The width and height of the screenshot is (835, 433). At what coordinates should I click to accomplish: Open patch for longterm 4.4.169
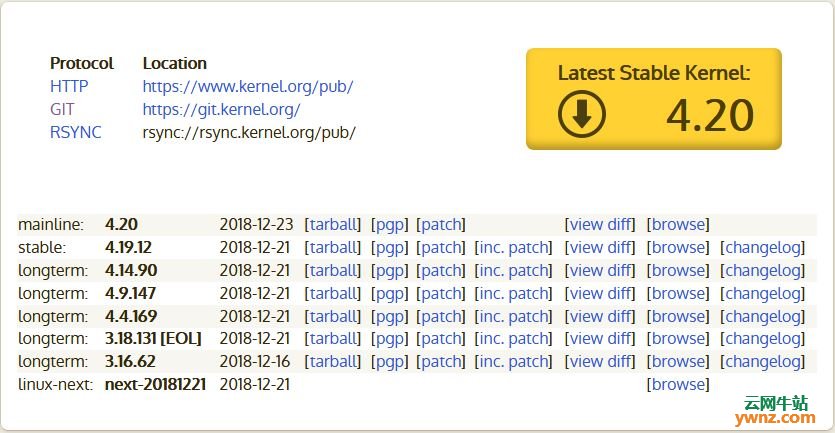click(x=441, y=316)
